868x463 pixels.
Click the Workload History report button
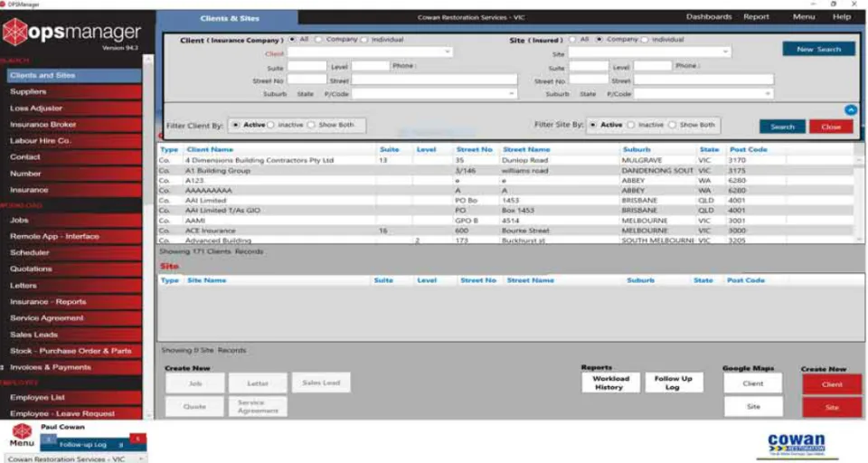(610, 383)
